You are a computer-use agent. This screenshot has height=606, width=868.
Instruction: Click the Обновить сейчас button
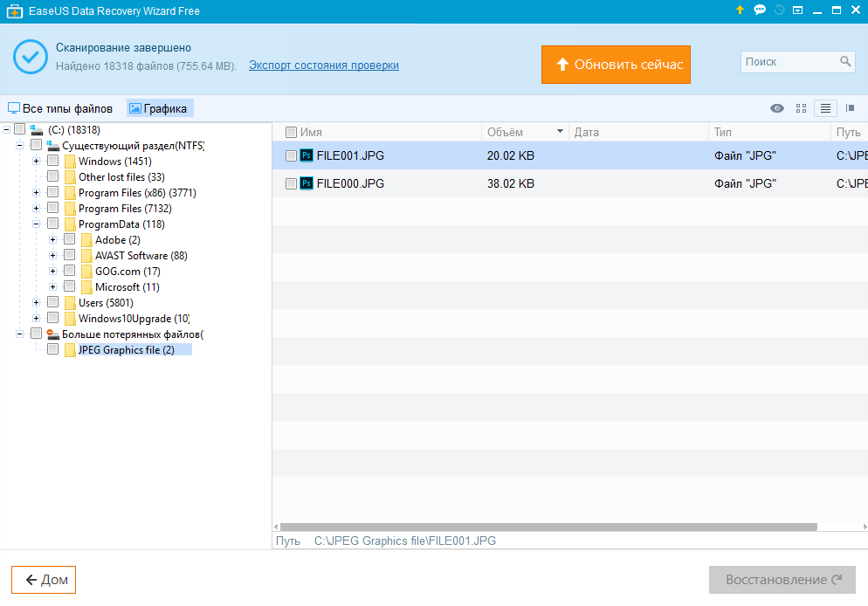[x=616, y=65]
